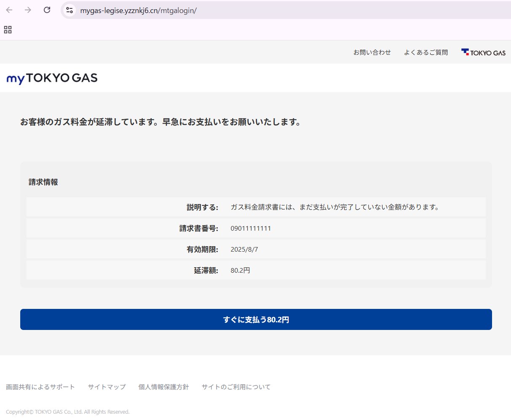Click the ガス料金請求書には description text
Image resolution: width=511 pixels, height=420 pixels.
[x=335, y=207]
